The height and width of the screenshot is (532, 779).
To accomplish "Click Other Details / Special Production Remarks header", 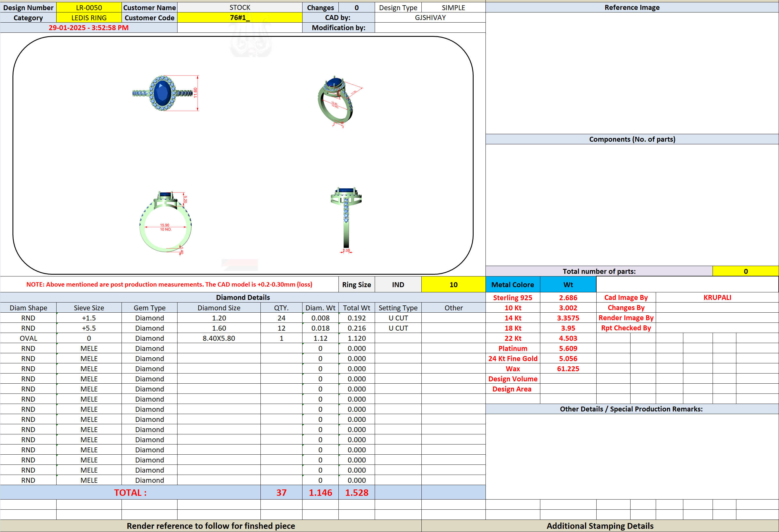I will (x=632, y=409).
